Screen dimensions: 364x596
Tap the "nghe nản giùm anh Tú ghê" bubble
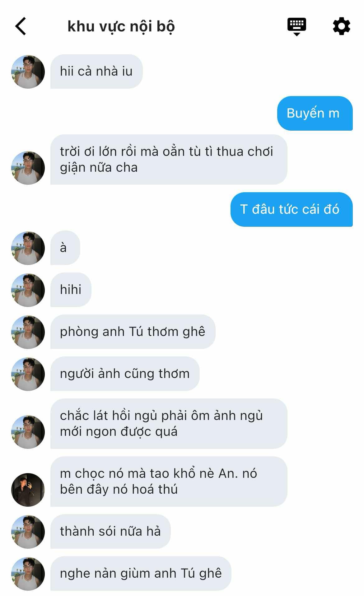point(141,573)
